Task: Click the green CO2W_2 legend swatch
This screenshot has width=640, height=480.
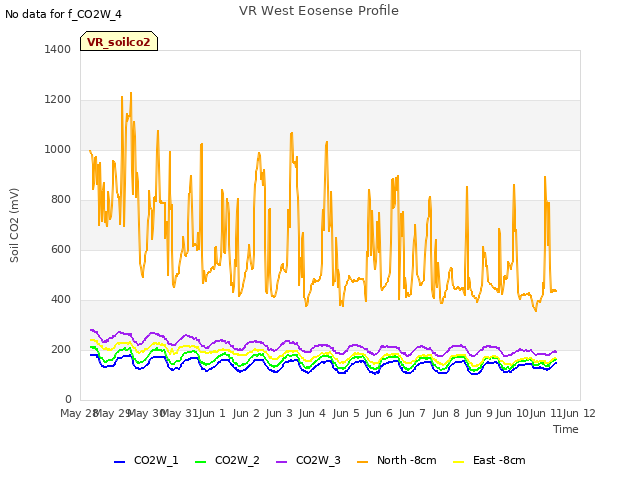Action: pos(200,462)
